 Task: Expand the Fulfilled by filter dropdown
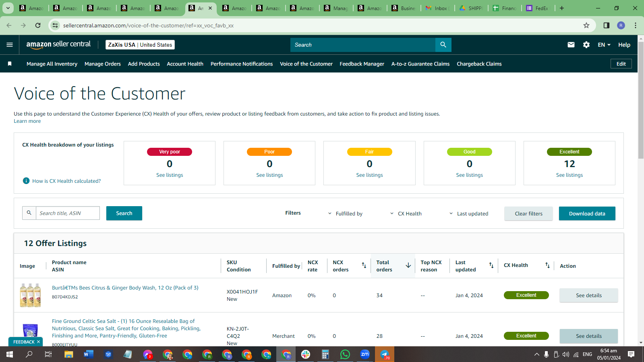point(345,213)
